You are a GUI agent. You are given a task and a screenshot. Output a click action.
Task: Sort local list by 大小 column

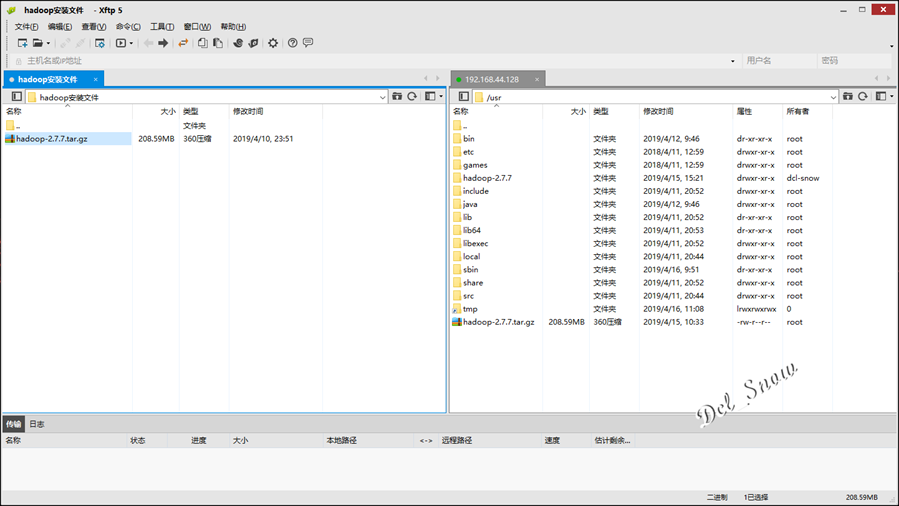(x=155, y=112)
